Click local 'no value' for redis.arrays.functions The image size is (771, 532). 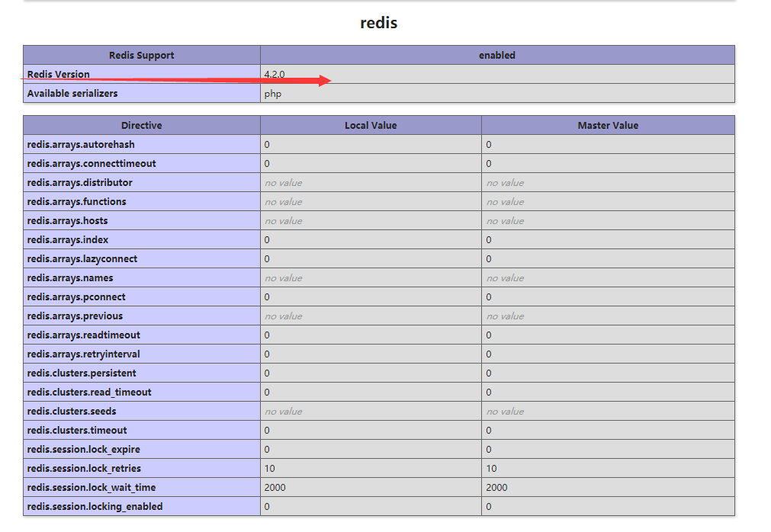pyautogui.click(x=284, y=202)
